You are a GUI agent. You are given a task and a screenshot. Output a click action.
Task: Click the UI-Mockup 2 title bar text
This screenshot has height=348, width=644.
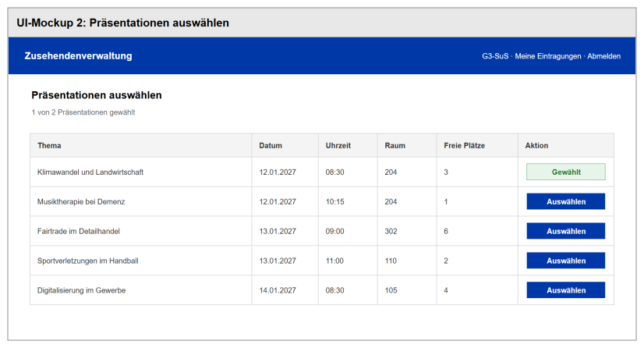coord(123,23)
